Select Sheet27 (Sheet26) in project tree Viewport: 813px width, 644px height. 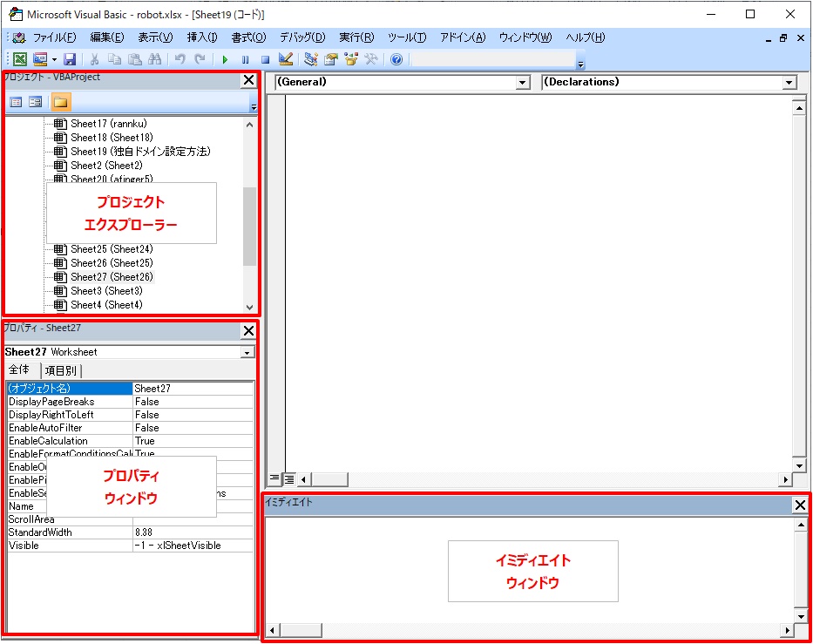(112, 277)
